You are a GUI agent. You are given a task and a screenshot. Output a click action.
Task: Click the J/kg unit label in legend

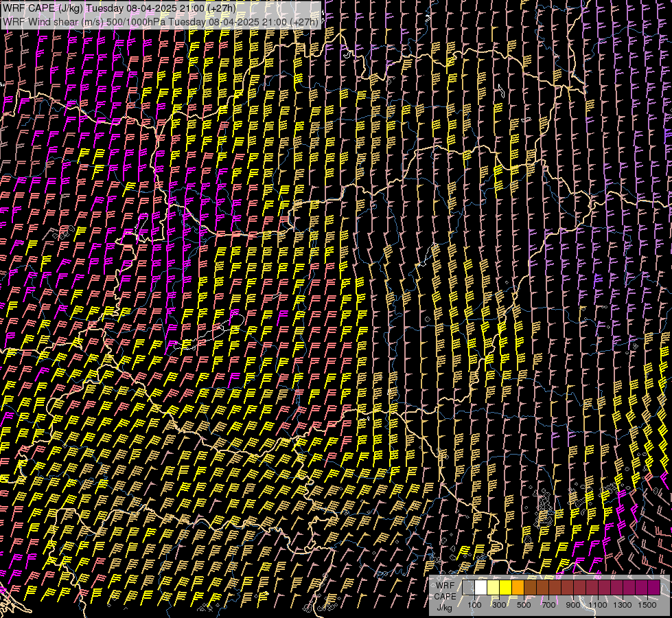(x=444, y=608)
